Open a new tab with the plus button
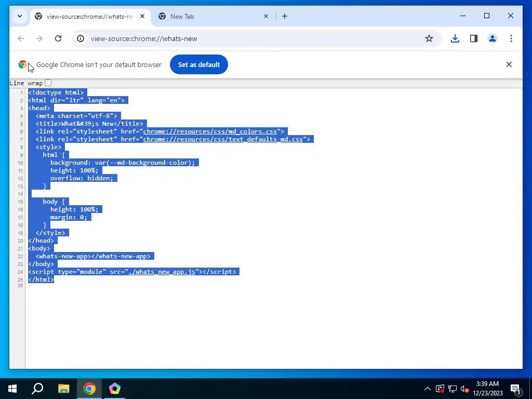 pyautogui.click(x=285, y=16)
